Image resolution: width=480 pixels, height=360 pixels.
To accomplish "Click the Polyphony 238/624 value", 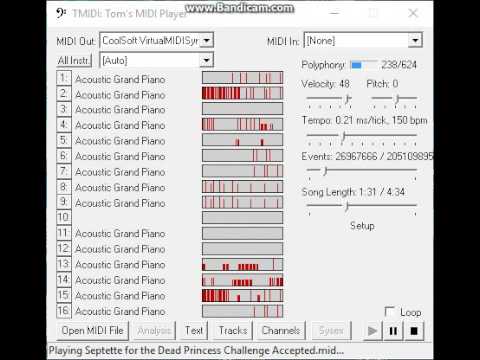I will click(399, 65).
